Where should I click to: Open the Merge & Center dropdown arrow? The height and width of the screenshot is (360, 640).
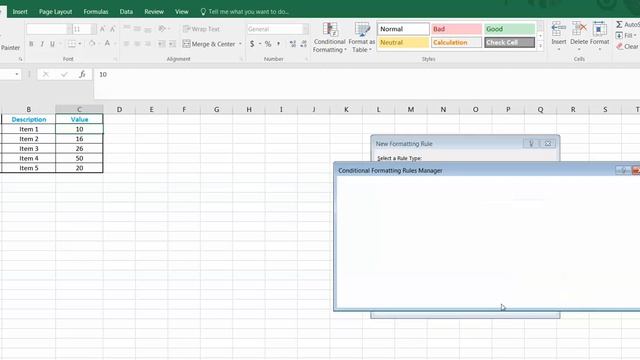coord(240,44)
